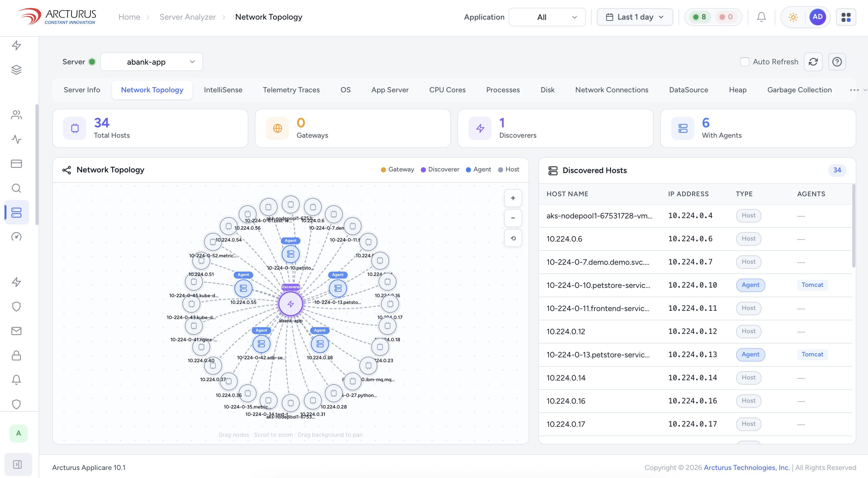
Task: Select the 10-224-0-13.petsto agent node
Action: coord(338,288)
